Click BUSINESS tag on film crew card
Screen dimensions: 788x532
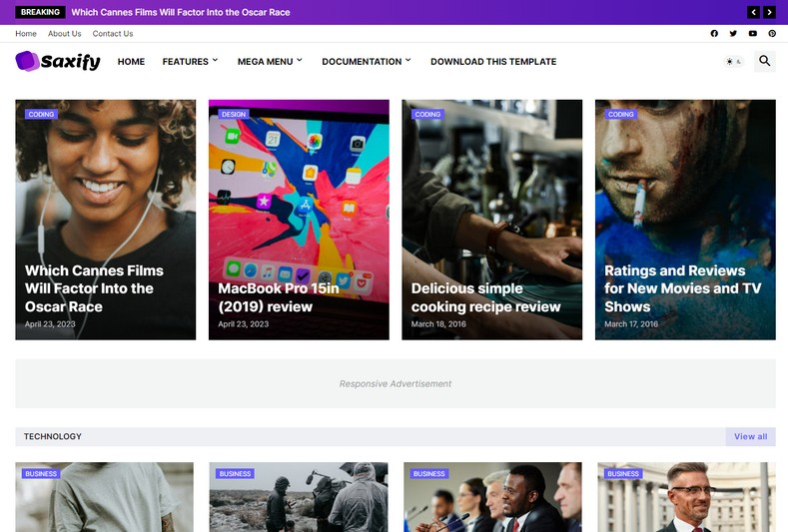tap(235, 473)
